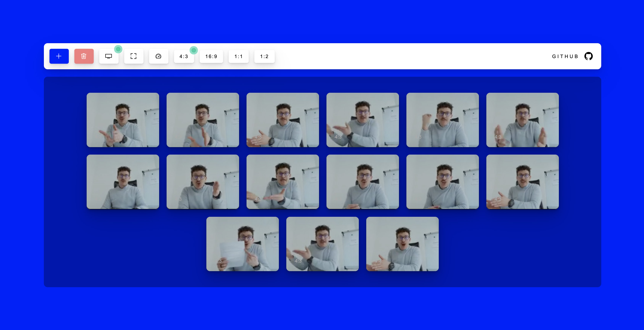
Task: Switch to 1:2 aspect ratio
Action: tap(264, 56)
